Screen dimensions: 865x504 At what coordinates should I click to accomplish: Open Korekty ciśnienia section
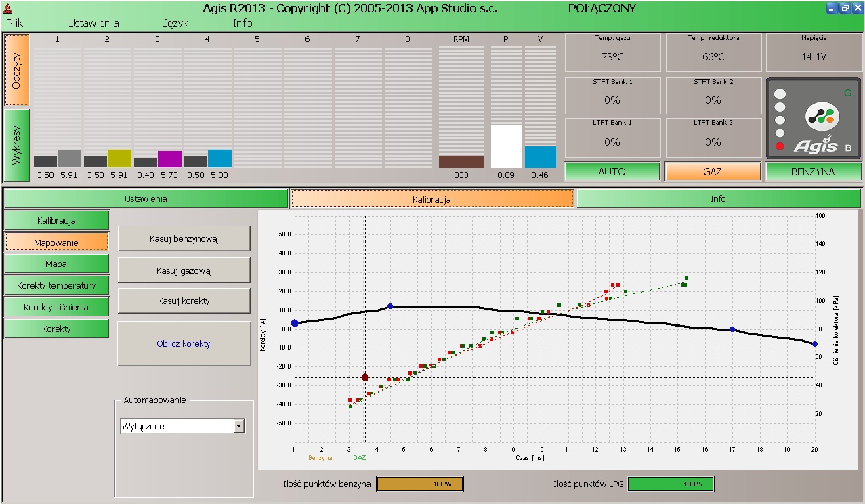[x=56, y=307]
